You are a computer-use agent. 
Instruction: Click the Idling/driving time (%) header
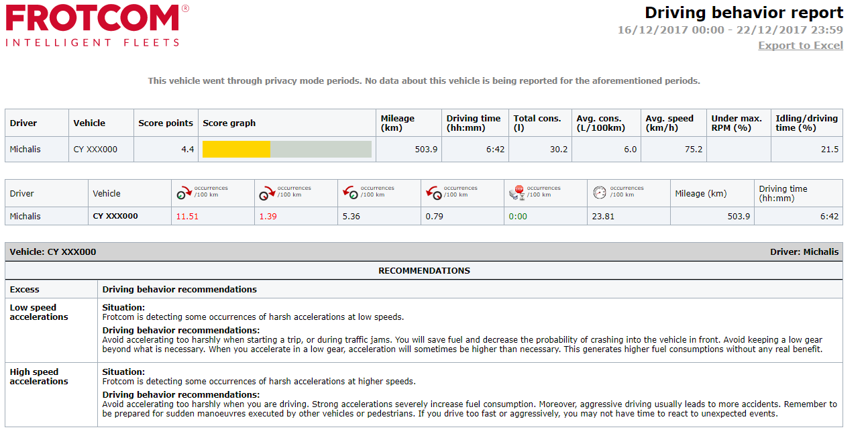click(x=806, y=123)
